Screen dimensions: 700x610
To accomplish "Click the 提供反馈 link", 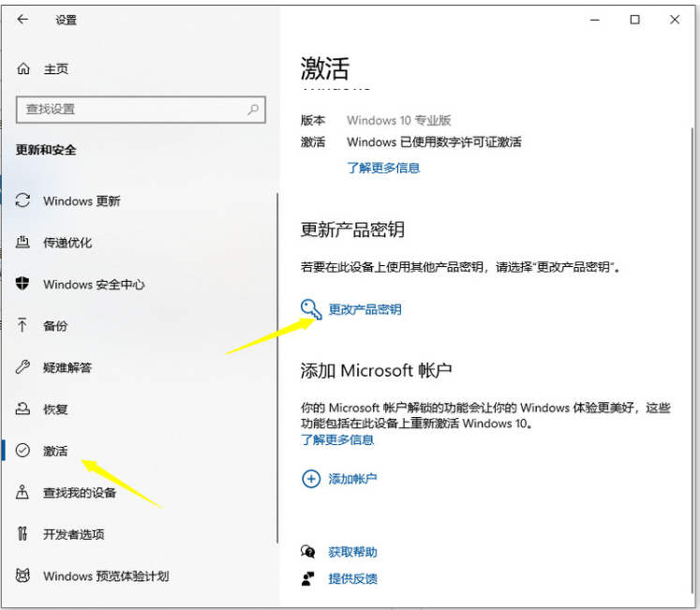I will point(352,579).
